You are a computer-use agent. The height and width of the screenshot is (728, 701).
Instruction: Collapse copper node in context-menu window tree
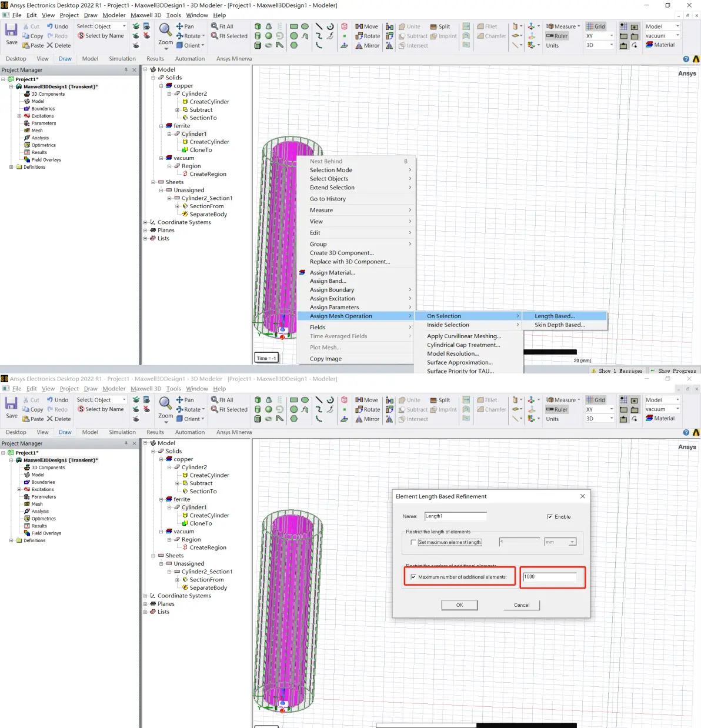click(161, 86)
